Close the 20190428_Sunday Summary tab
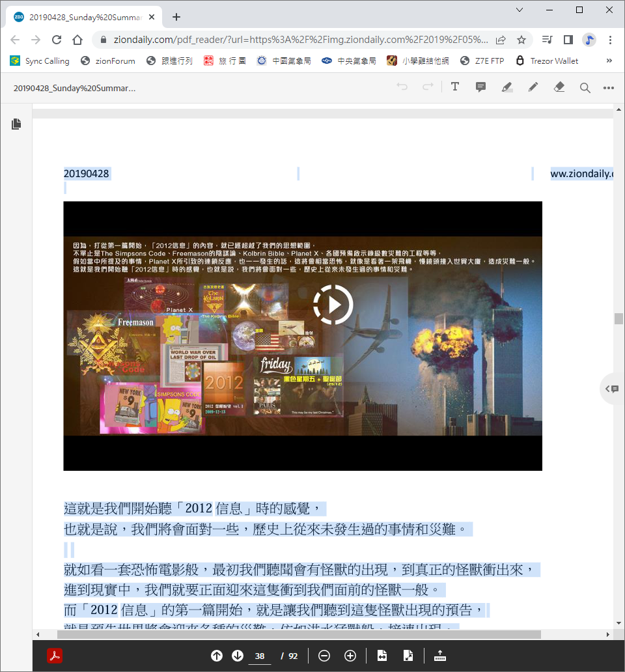This screenshot has width=625, height=672. [x=152, y=17]
